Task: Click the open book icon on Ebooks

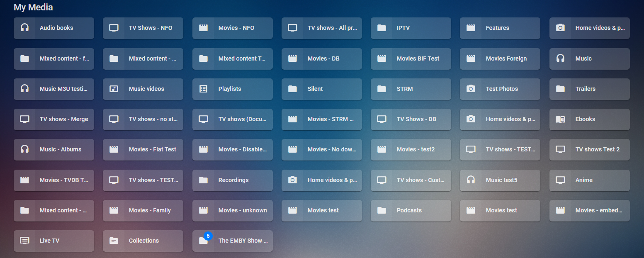Action: [x=560, y=119]
